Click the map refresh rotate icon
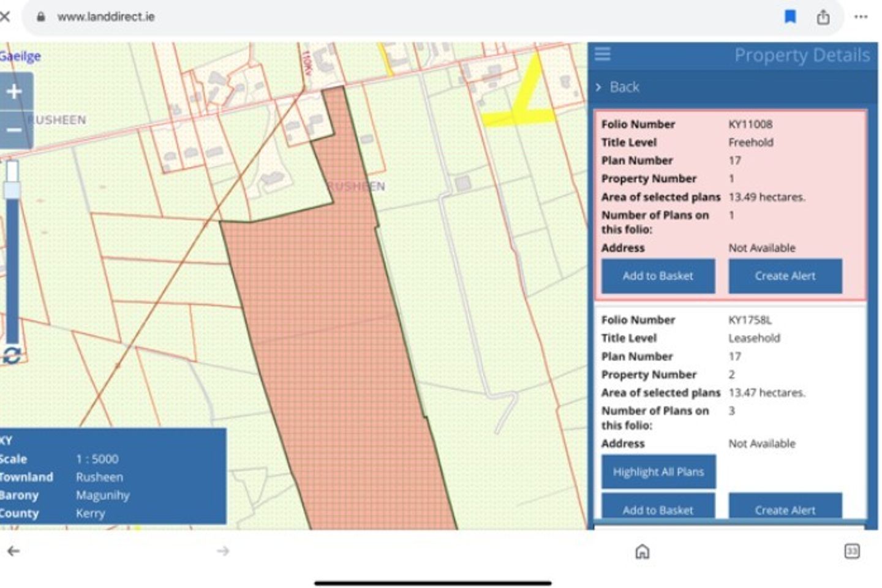The image size is (882, 588). point(12,355)
